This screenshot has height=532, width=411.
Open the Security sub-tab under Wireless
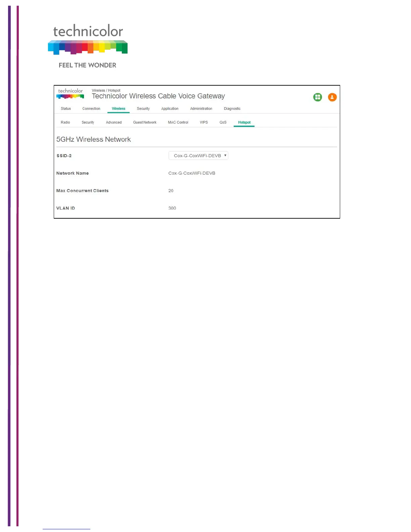click(x=88, y=122)
